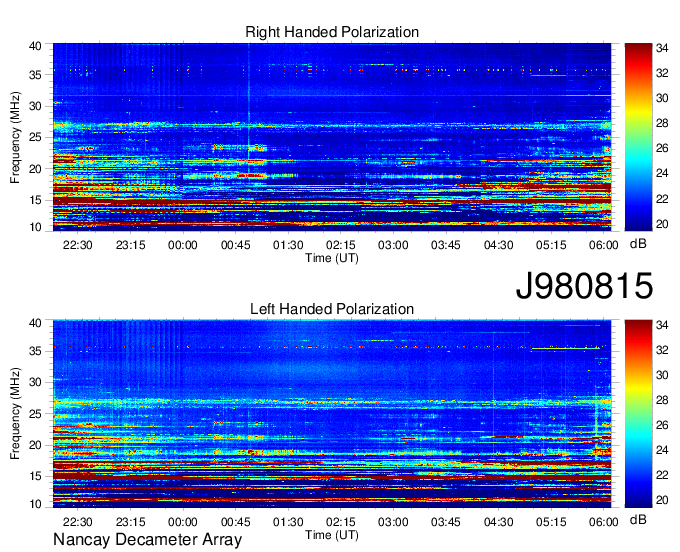
Task: Click the 22:30 time tick on left-handed plot
Action: pyautogui.click(x=78, y=522)
